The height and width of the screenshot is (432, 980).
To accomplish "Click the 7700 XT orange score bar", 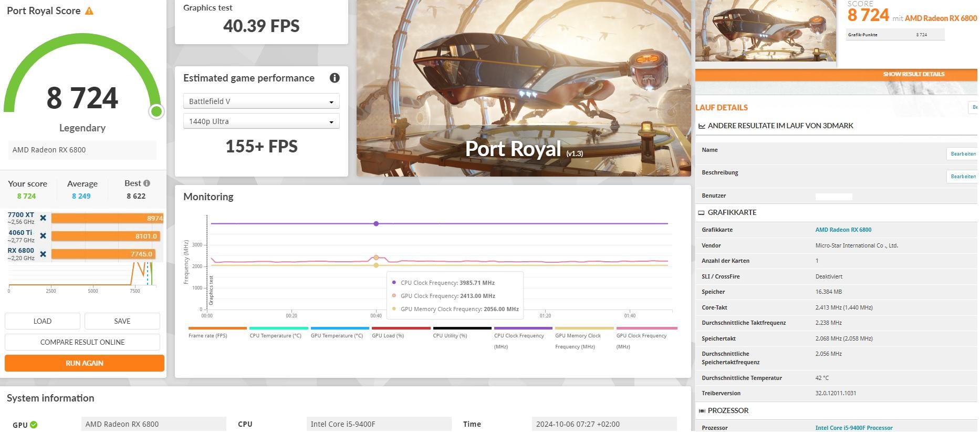I will [107, 218].
